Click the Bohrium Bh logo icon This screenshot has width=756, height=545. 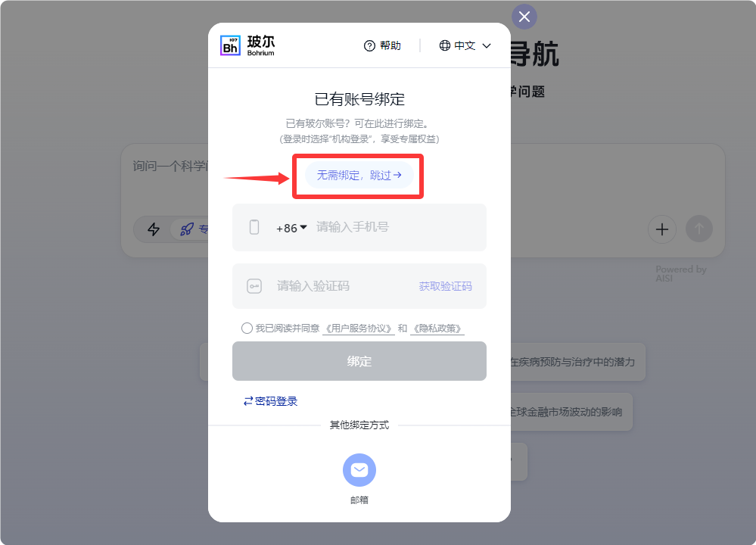tap(230, 45)
